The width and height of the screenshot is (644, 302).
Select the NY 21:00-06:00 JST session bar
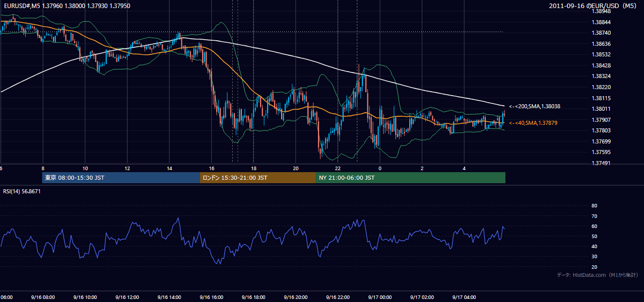tap(411, 178)
